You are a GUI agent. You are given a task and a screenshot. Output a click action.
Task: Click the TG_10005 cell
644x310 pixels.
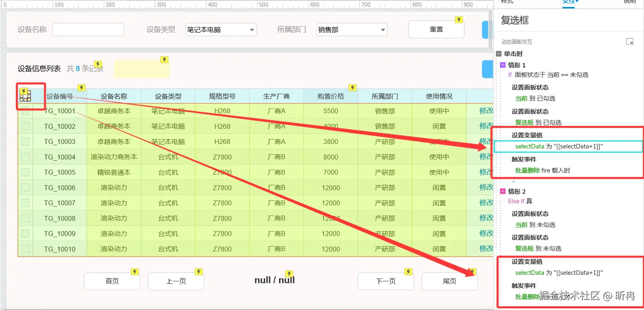point(60,172)
